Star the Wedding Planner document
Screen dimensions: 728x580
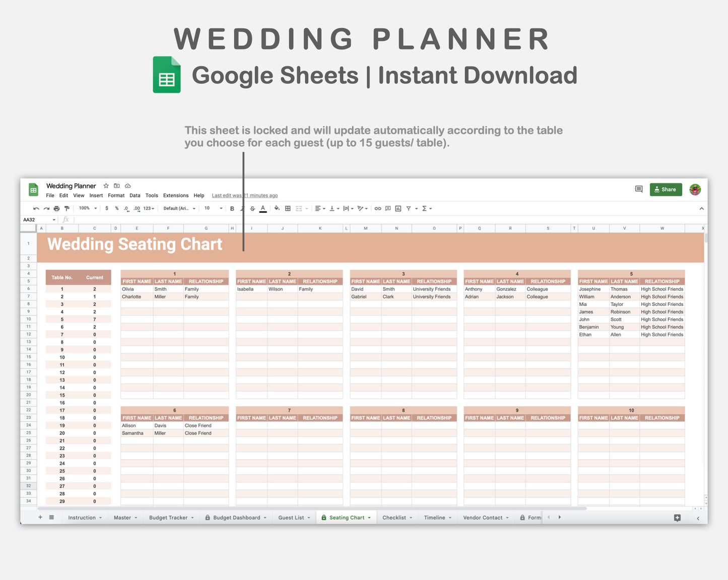[106, 186]
